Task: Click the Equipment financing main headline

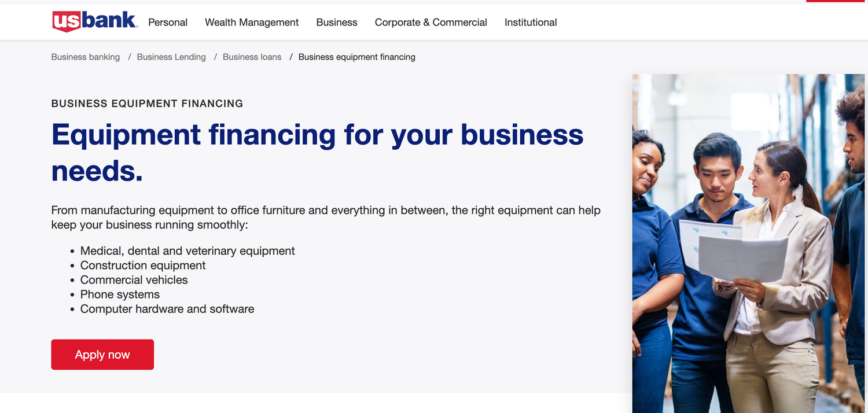Action: pos(317,152)
